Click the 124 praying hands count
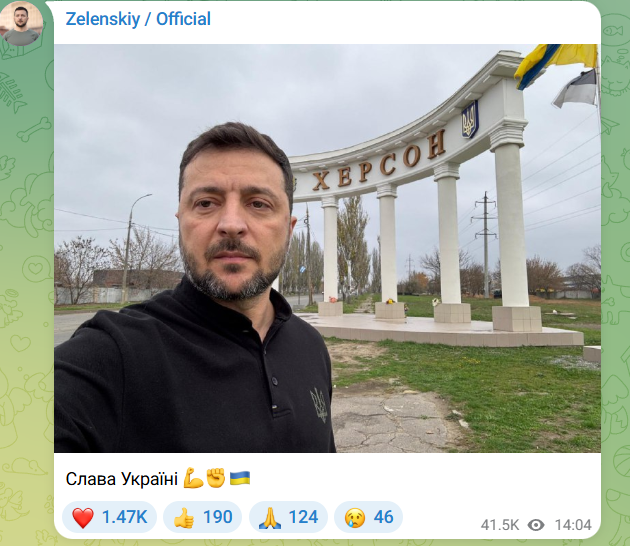The width and height of the screenshot is (630, 546). [x=303, y=517]
